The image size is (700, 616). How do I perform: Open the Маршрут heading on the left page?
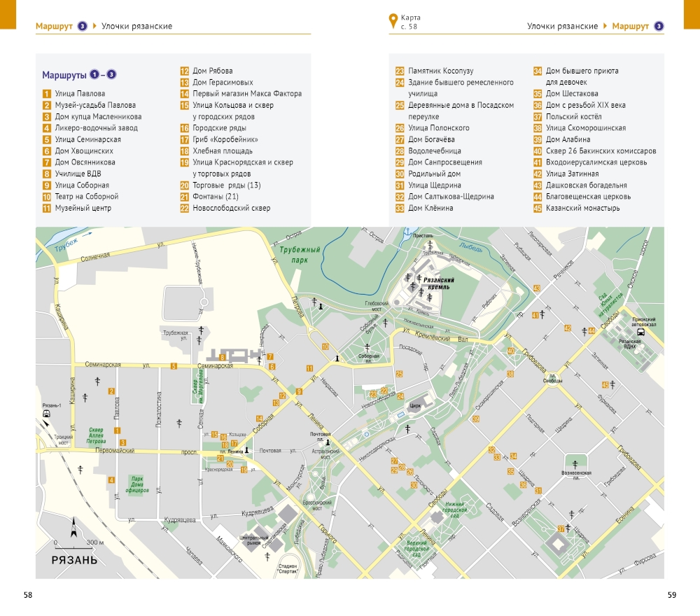55,27
